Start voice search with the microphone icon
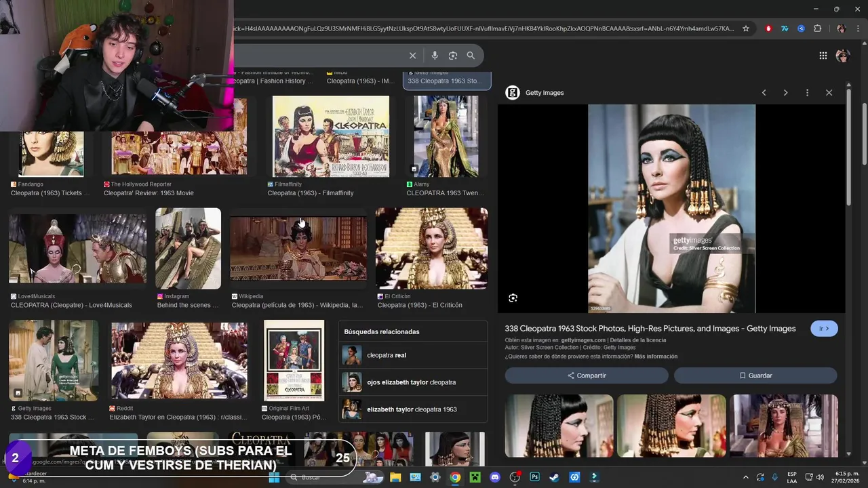Image resolution: width=868 pixels, height=488 pixels. click(435, 56)
